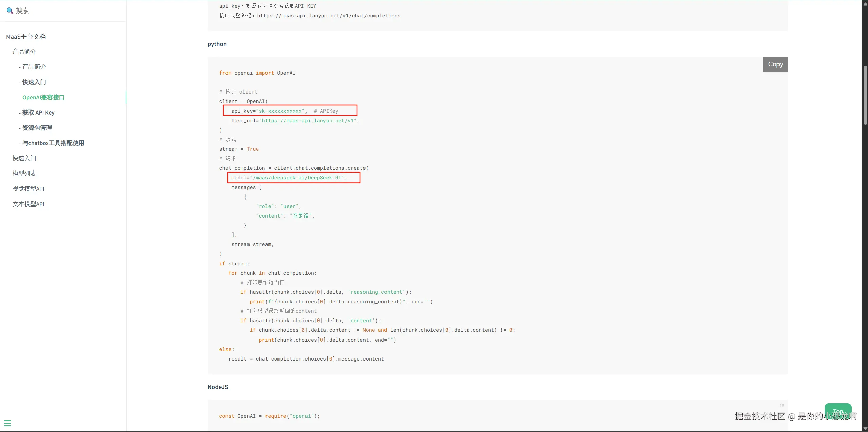Open the 产品简介 sub-page
Screen dimensions: 868x432
[34, 67]
